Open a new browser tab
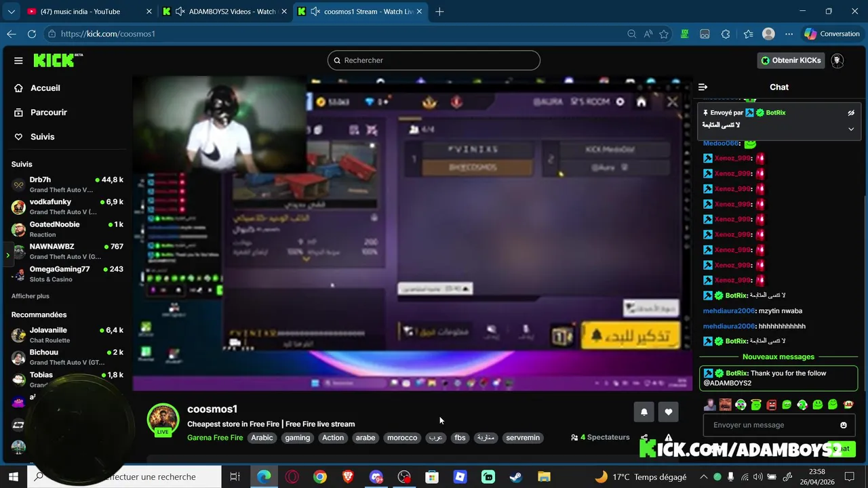The width and height of the screenshot is (868, 488). 439,12
